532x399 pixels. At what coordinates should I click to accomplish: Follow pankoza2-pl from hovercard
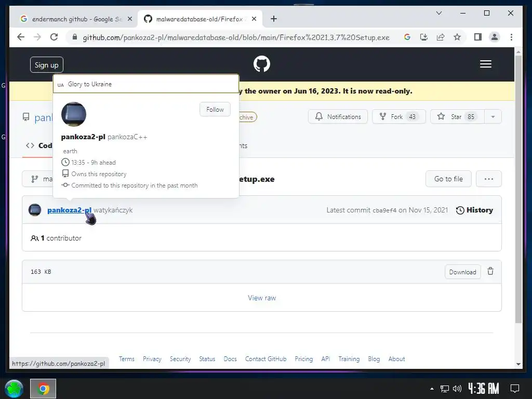pyautogui.click(x=215, y=109)
